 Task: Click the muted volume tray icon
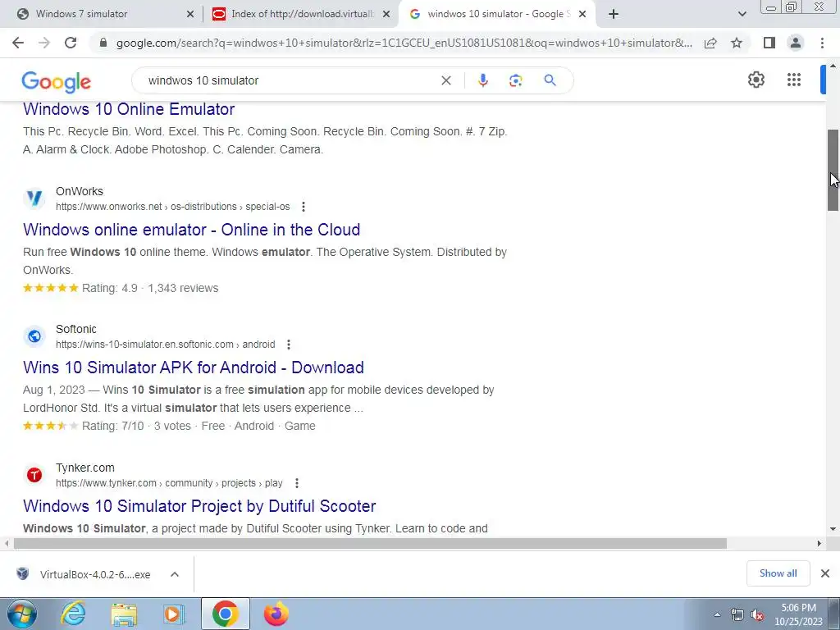(x=757, y=615)
